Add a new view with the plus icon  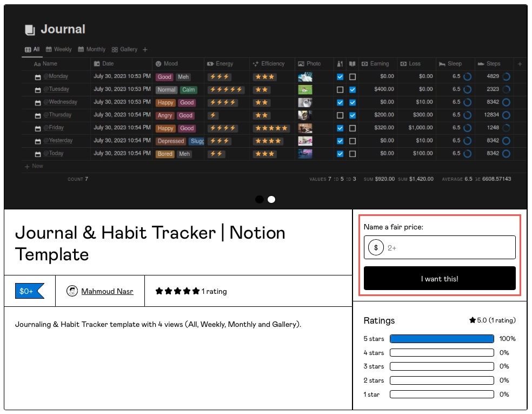(145, 50)
